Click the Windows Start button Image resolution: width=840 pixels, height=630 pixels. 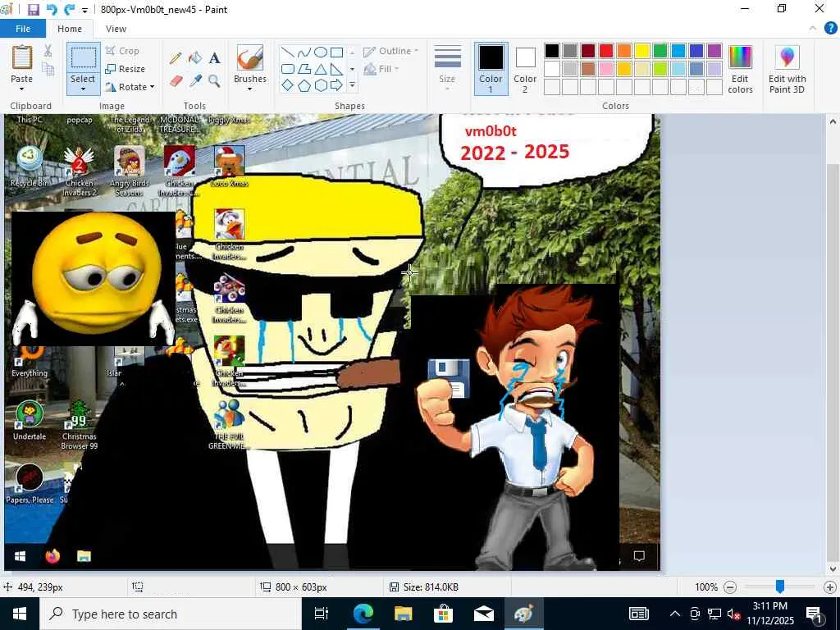(x=20, y=614)
